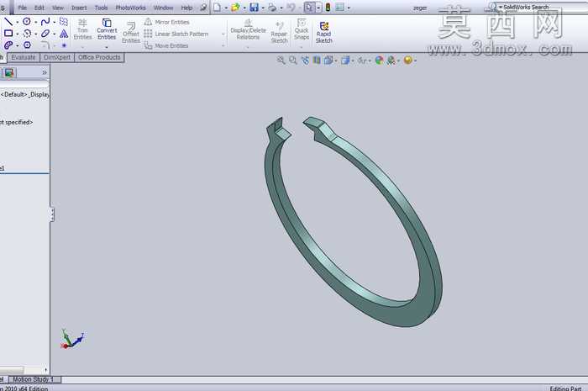This screenshot has height=391, width=588.
Task: Toggle Rapid Sketch mode
Action: (324, 32)
